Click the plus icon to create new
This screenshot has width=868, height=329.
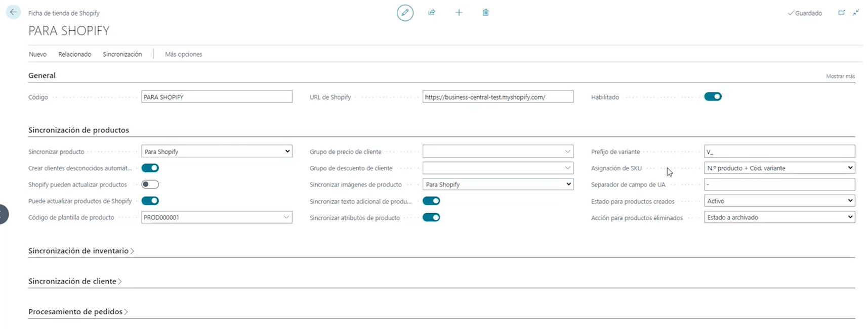point(459,13)
